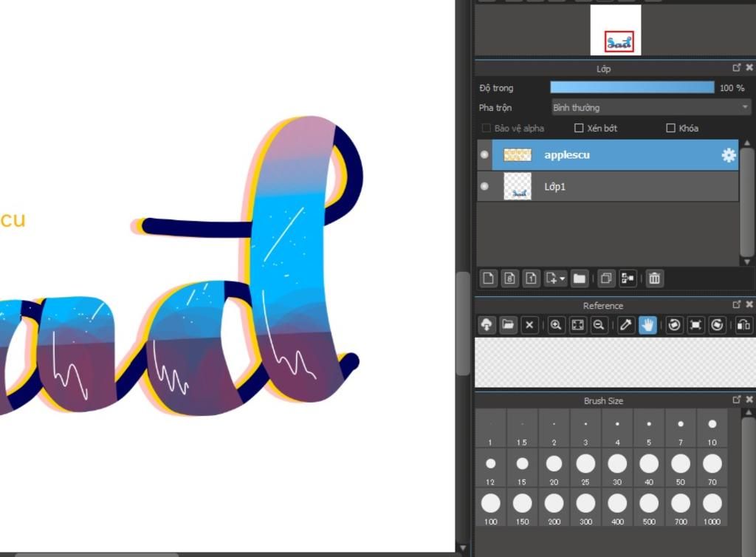The width and height of the screenshot is (756, 557).
Task: Hide the Lớp1 layer
Action: 484,186
